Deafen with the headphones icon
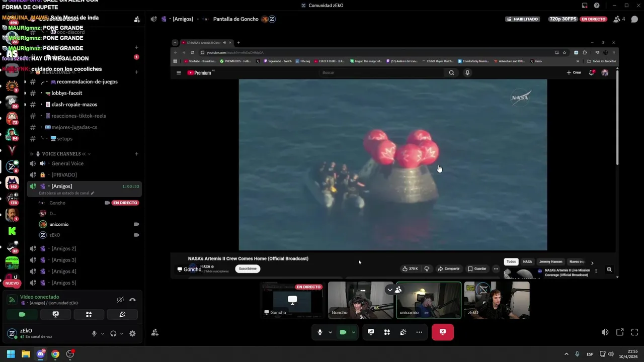644x362 pixels. coord(113,333)
